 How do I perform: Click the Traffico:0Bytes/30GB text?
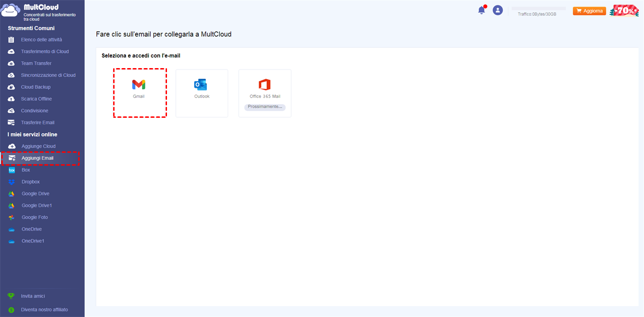[x=537, y=14]
